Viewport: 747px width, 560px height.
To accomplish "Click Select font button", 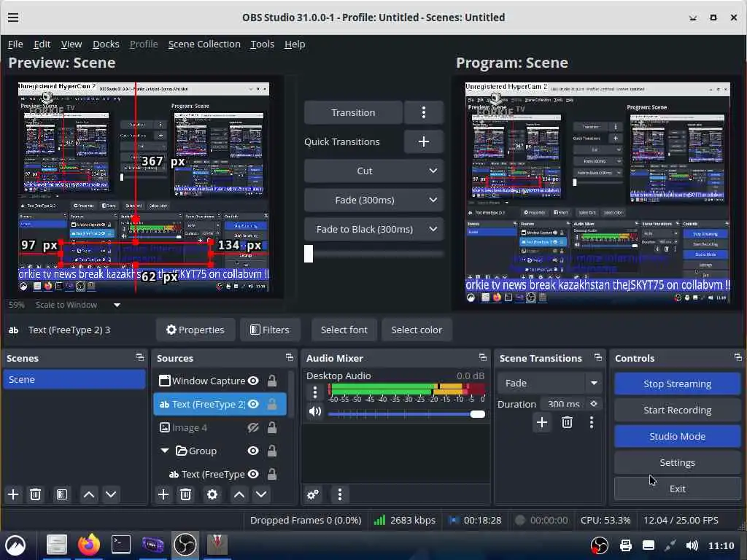I will pos(344,330).
